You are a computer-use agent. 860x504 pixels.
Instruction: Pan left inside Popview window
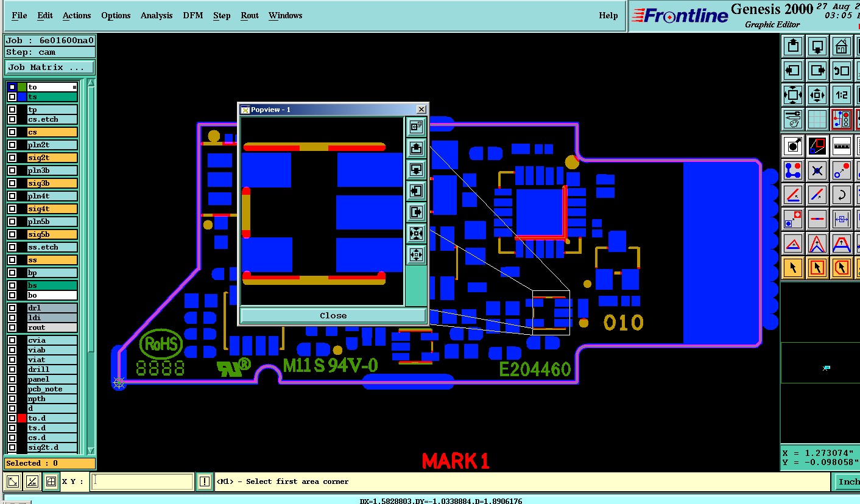416,191
